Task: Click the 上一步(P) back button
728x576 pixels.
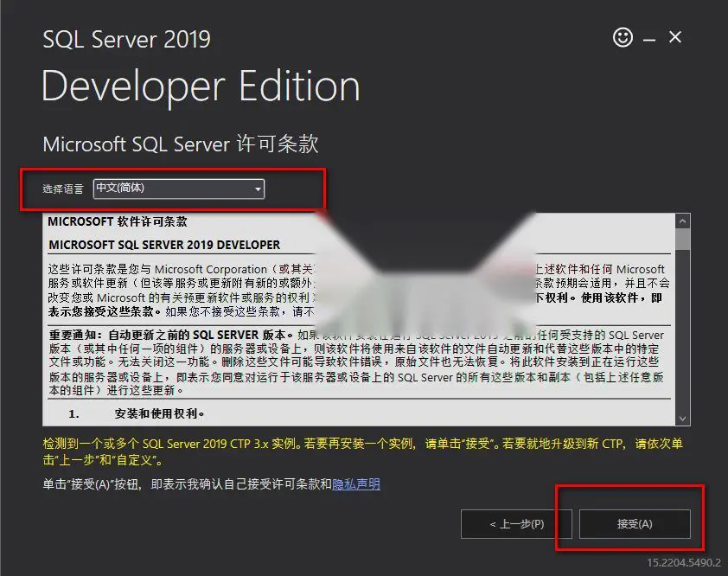Action: click(516, 524)
